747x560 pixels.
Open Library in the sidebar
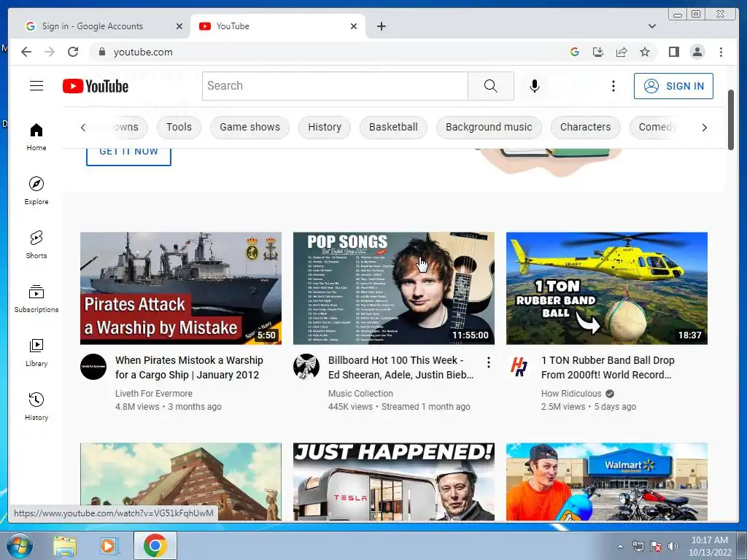36,352
